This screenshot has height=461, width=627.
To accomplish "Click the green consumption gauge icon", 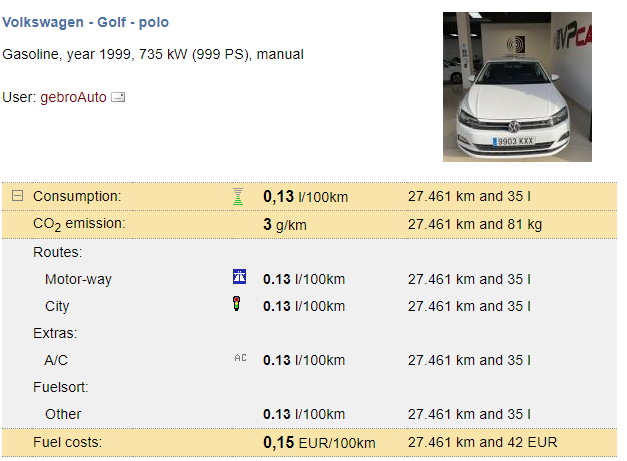I will pos(238,196).
